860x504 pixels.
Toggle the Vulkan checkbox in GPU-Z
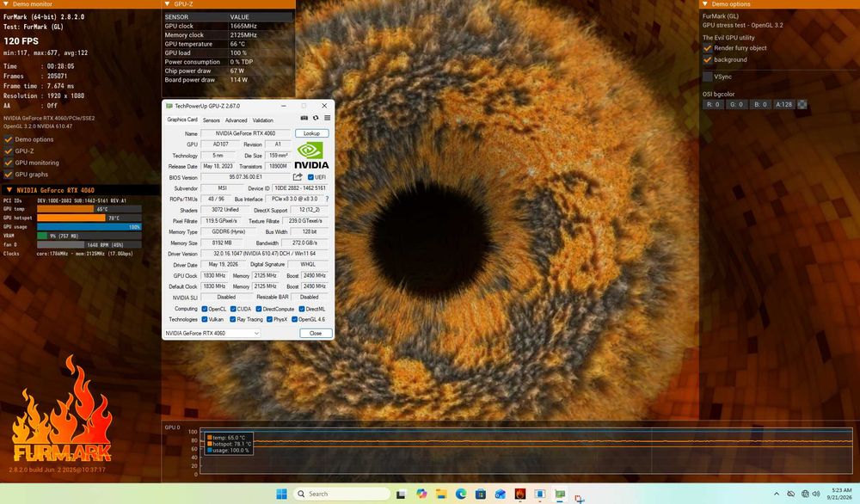click(x=205, y=319)
